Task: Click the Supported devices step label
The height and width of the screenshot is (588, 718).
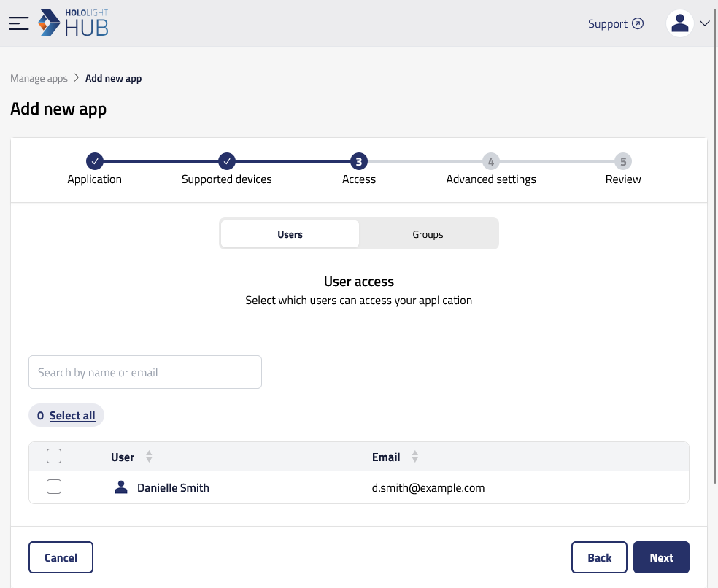Action: (x=227, y=179)
